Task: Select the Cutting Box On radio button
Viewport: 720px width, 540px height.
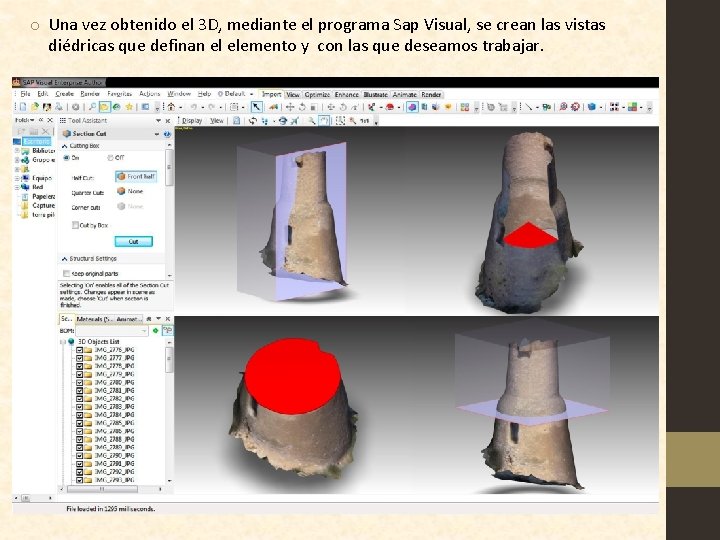Action: coord(67,158)
